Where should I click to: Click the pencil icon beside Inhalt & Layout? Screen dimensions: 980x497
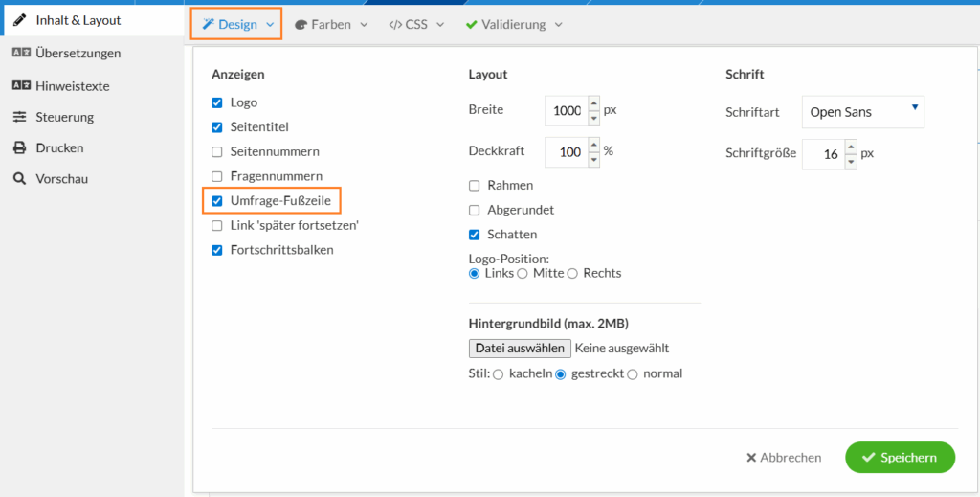click(x=19, y=20)
